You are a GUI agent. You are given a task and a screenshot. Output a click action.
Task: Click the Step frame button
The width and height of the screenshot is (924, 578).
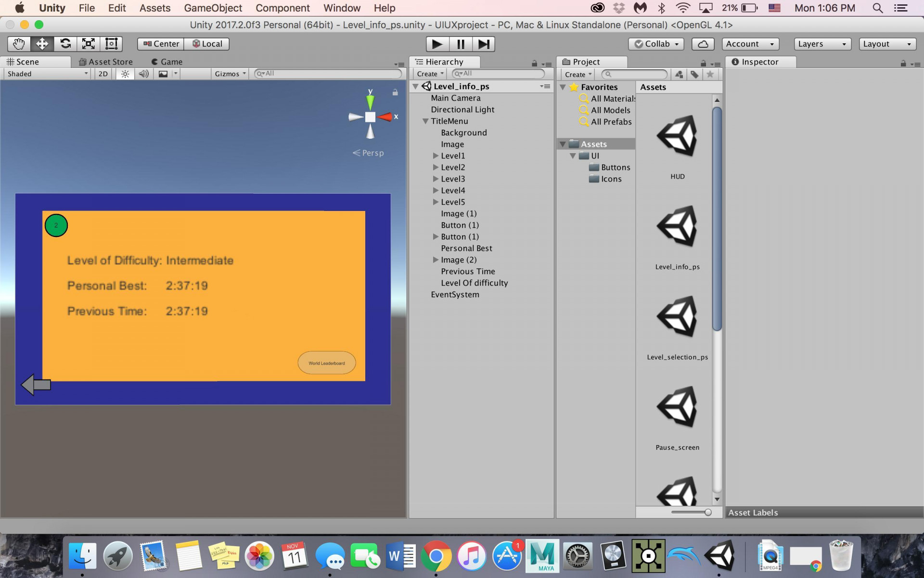[x=484, y=44]
